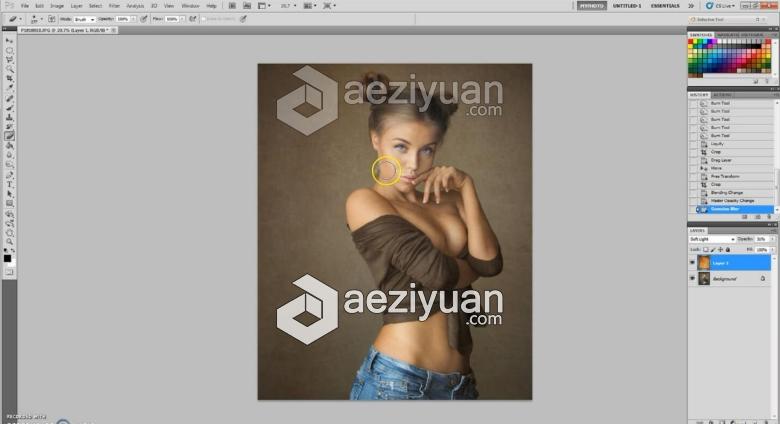This screenshot has height=424, width=780.
Task: Click the Quick Mask mode icon
Action: coord(9,272)
